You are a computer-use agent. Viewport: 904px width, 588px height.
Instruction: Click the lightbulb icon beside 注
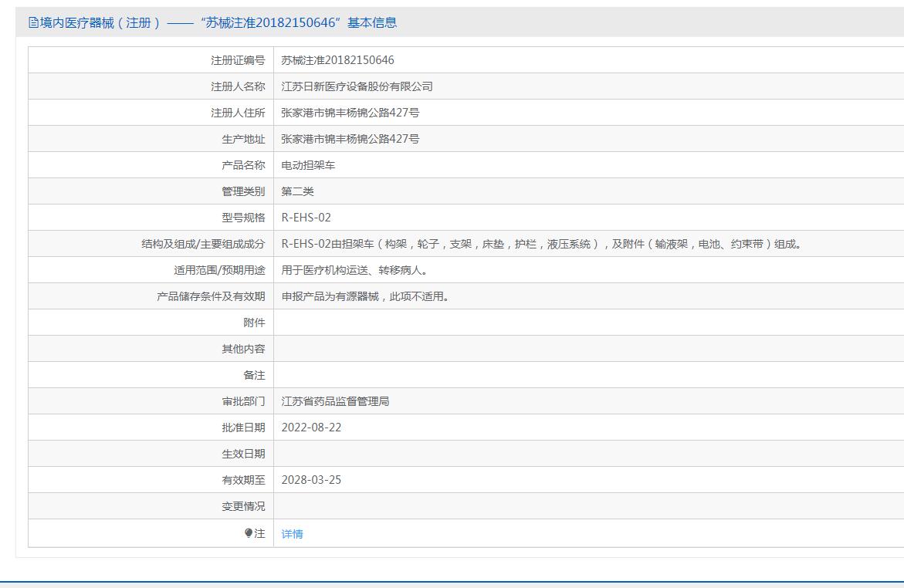click(249, 533)
